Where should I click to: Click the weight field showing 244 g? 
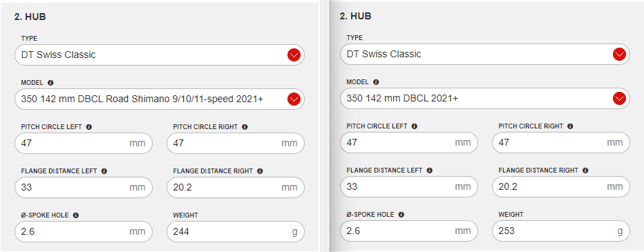[236, 232]
